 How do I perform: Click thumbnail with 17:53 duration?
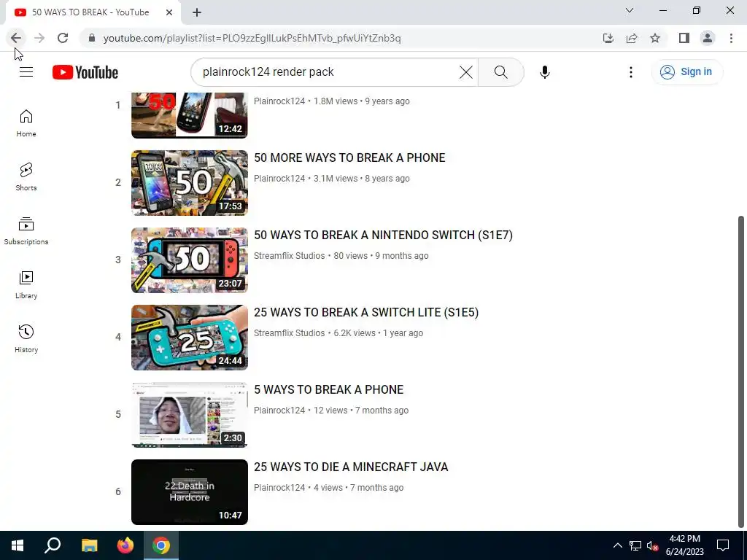(190, 183)
